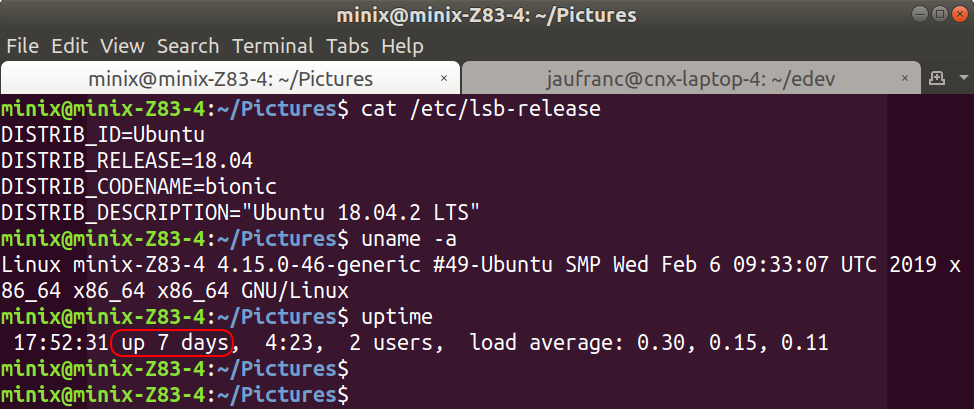
Task: Close the minix@minix-Z83-4 Pictures tab
Action: pyautogui.click(x=444, y=78)
